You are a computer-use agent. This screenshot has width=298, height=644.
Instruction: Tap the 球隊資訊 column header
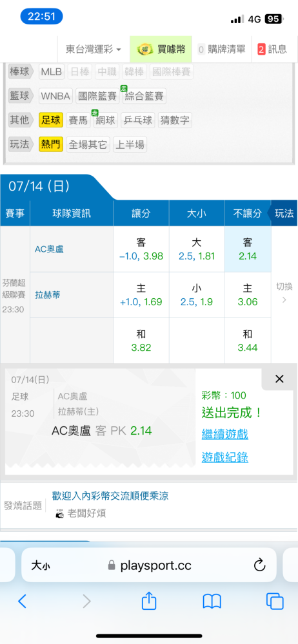[x=72, y=213]
